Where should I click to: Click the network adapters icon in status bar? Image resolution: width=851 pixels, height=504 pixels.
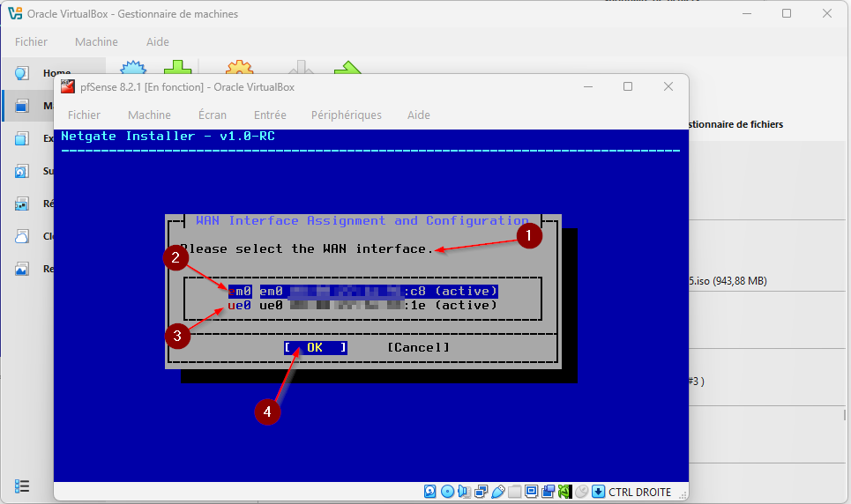coord(481,492)
